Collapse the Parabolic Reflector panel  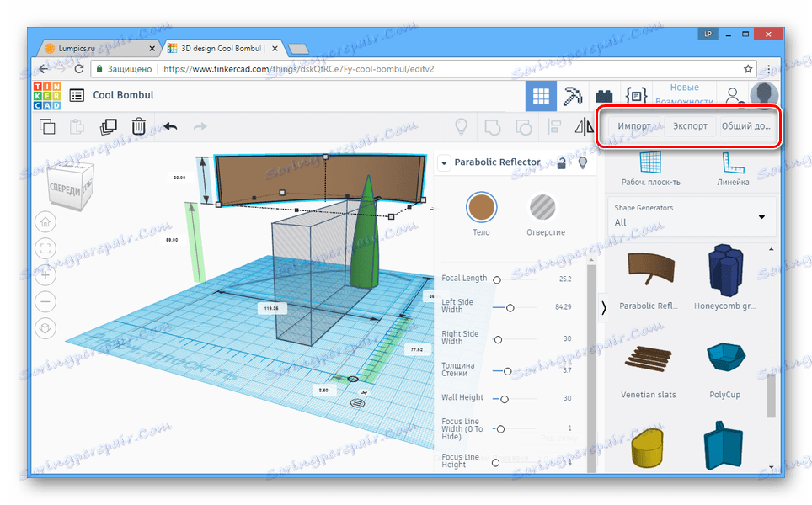pyautogui.click(x=444, y=163)
